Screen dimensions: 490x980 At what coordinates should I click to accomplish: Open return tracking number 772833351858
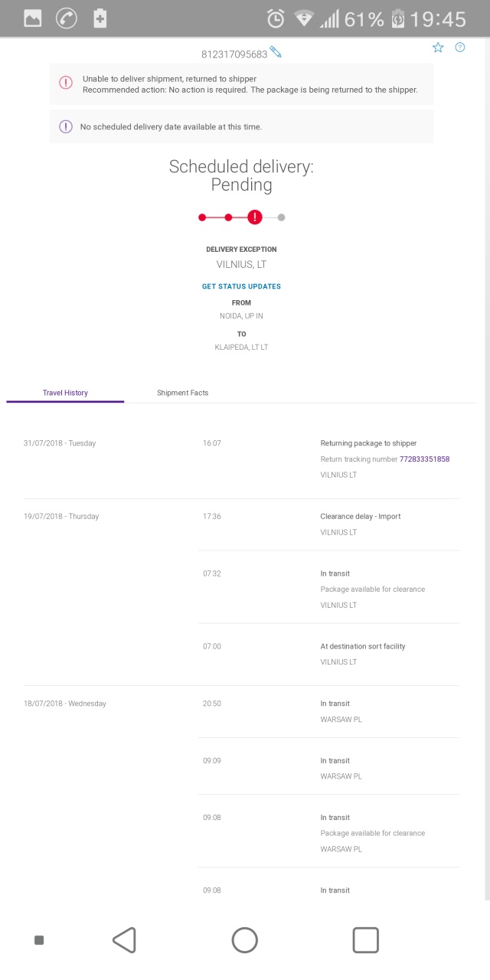pyautogui.click(x=424, y=459)
